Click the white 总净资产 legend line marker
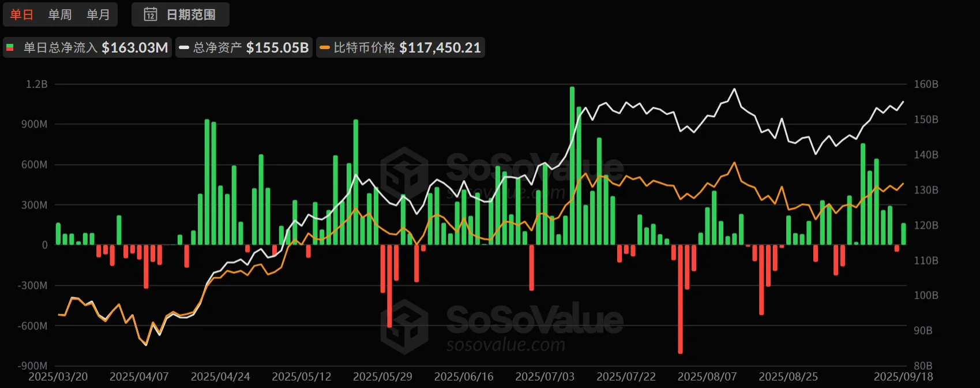This screenshot has width=980, height=388. click(x=184, y=47)
